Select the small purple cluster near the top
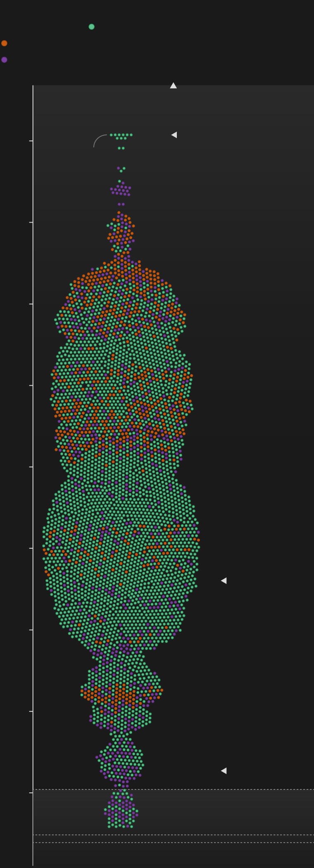Image resolution: width=314 pixels, height=868 pixels. click(x=121, y=190)
